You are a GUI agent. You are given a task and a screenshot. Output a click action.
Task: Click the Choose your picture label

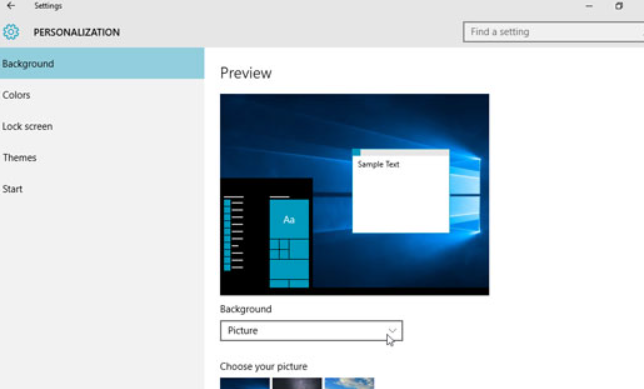(264, 366)
